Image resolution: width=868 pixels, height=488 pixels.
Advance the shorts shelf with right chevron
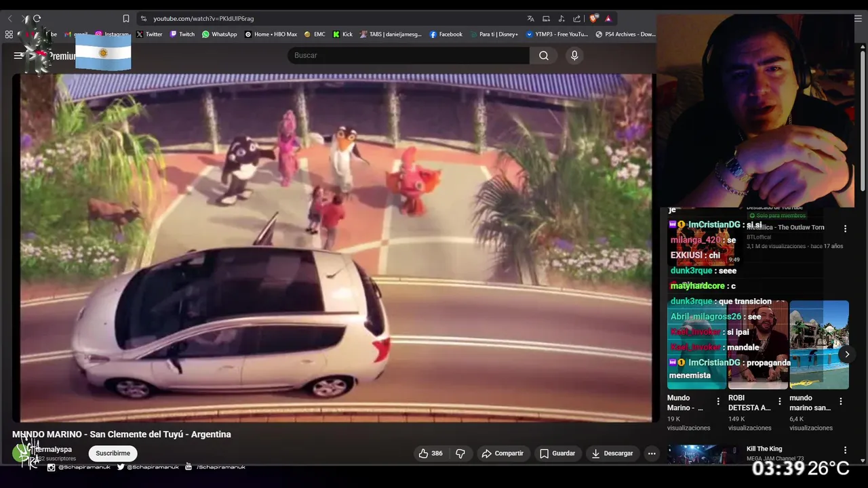tap(846, 354)
